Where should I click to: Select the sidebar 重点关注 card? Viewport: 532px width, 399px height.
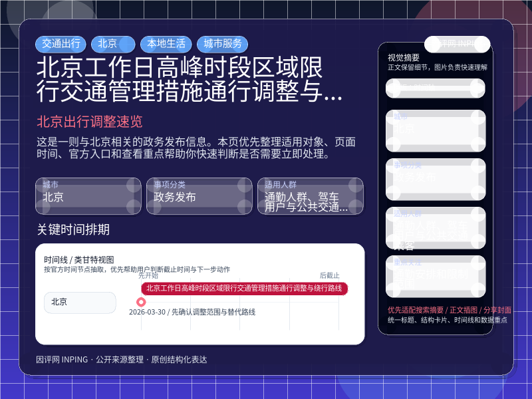point(436,276)
